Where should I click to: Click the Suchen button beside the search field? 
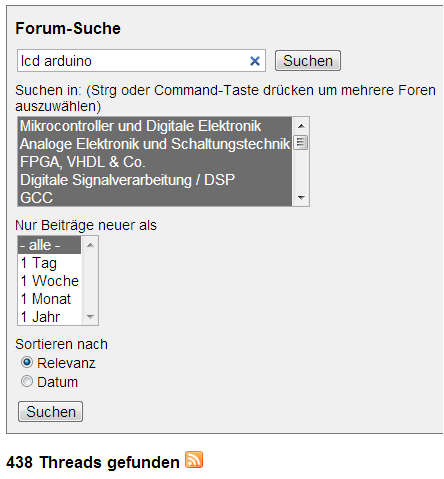(x=308, y=61)
